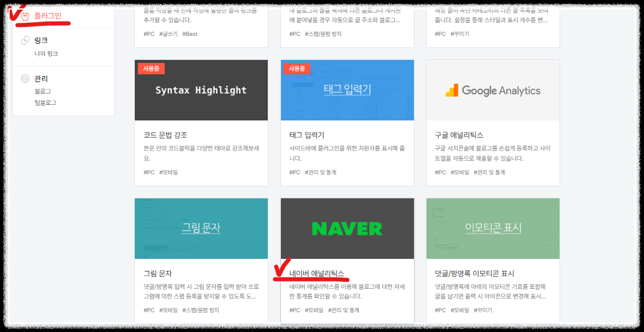Click spam-prevention tag on 그림 문자 card
Image resolution: width=644 pixels, height=332 pixels.
tap(201, 310)
